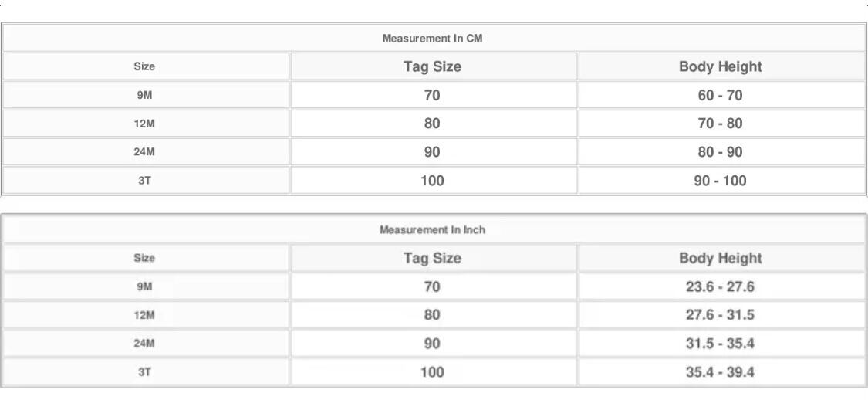This screenshot has height=400, width=868.
Task: Select tag size 100 in the CM table
Action: click(432, 181)
